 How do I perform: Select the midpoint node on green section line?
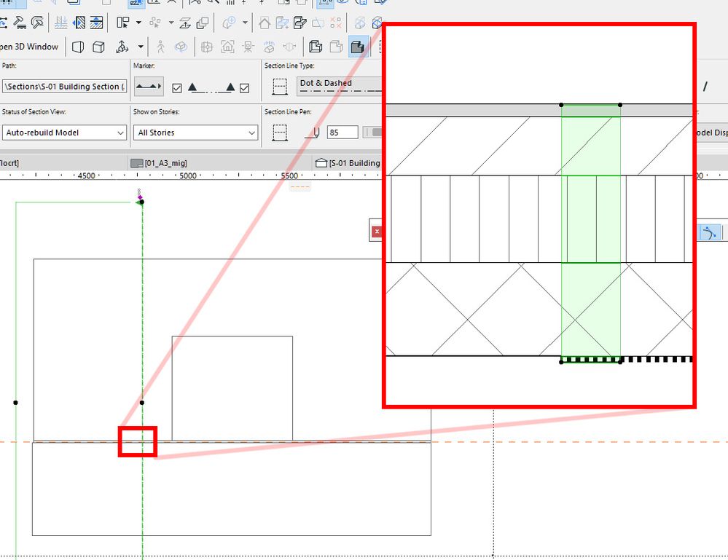pos(141,403)
